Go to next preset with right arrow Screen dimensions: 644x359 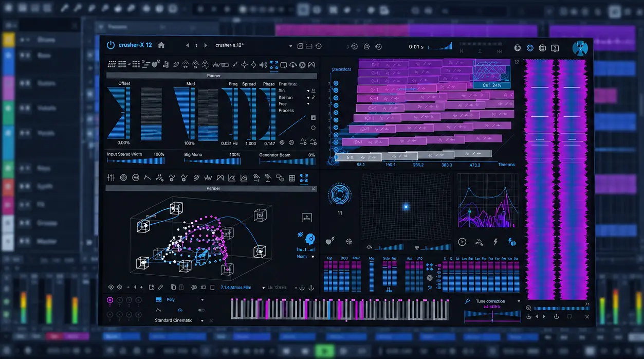[206, 46]
